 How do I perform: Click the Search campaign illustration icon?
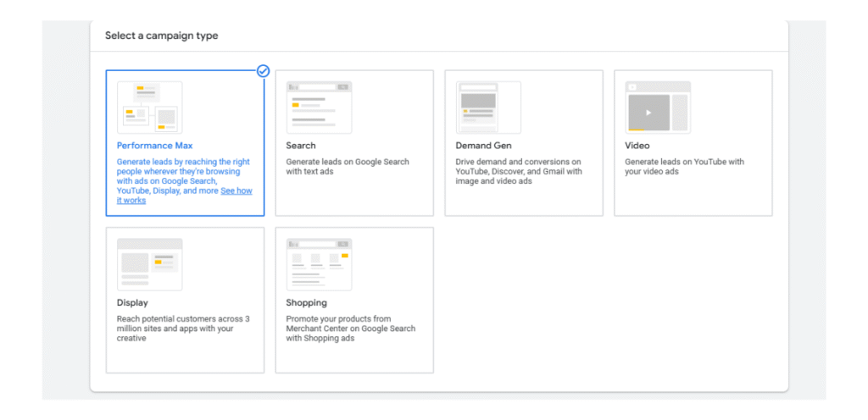pos(319,108)
